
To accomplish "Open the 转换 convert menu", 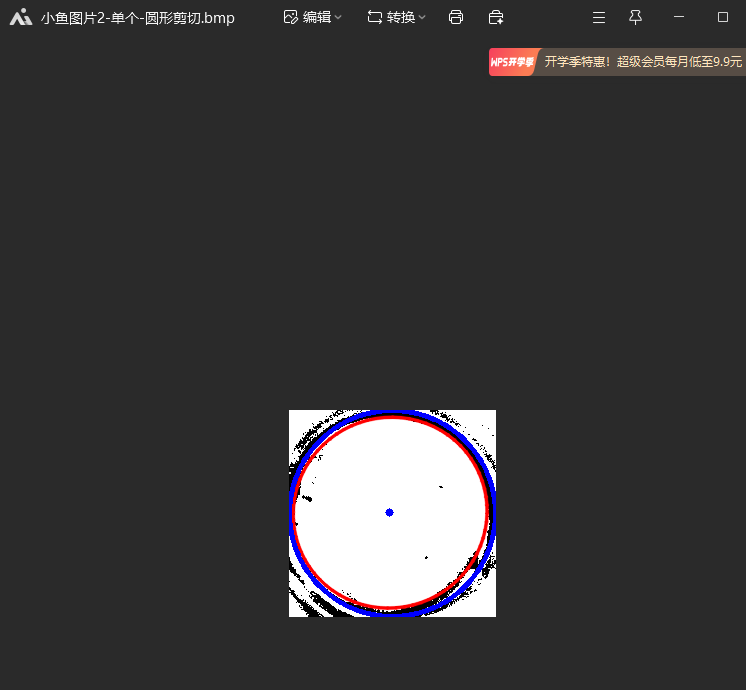I will pyautogui.click(x=396, y=18).
